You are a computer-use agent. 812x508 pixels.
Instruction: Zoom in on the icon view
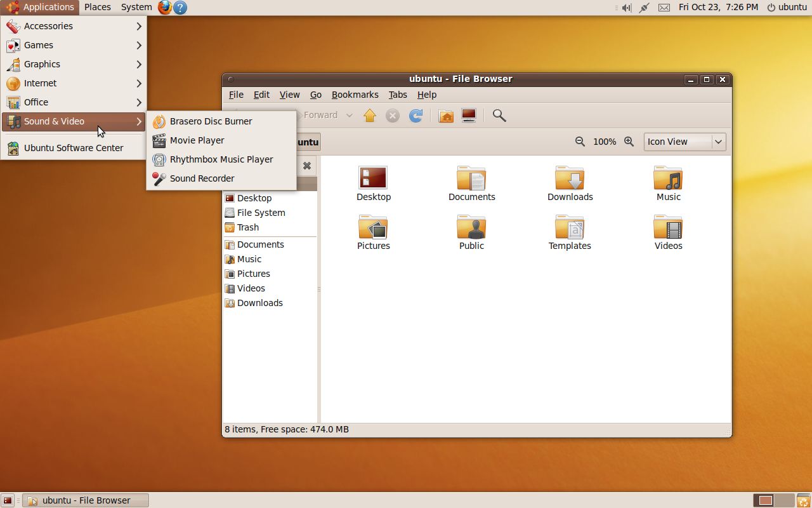pyautogui.click(x=629, y=142)
